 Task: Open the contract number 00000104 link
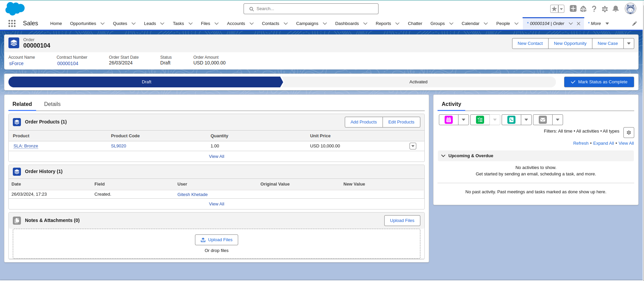68,63
